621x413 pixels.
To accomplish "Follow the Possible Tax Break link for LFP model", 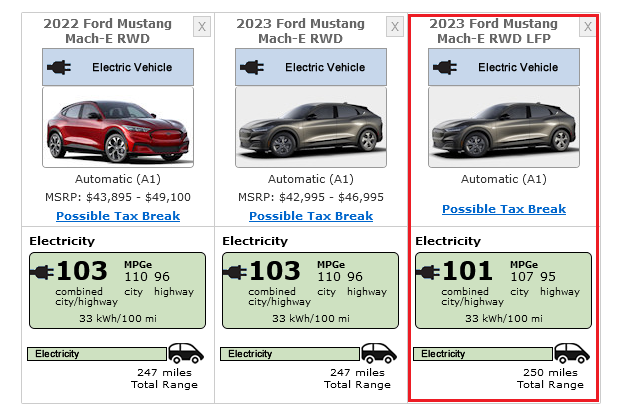I will [504, 209].
